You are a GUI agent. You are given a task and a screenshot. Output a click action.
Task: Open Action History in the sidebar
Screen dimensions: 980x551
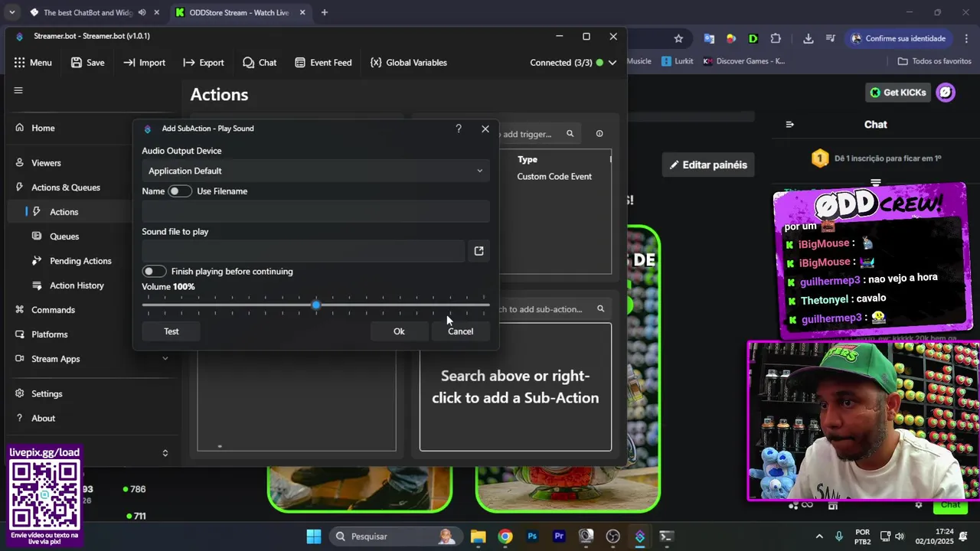coord(77,285)
